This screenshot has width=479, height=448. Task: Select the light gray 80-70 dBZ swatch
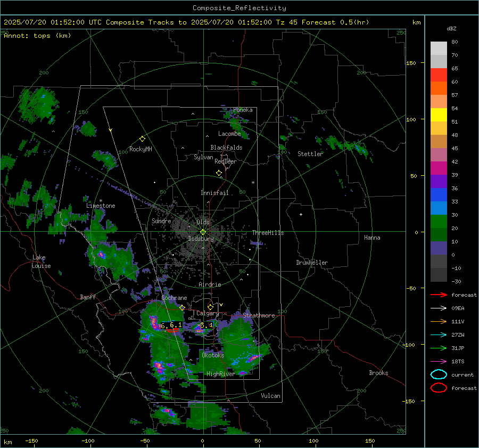439,48
